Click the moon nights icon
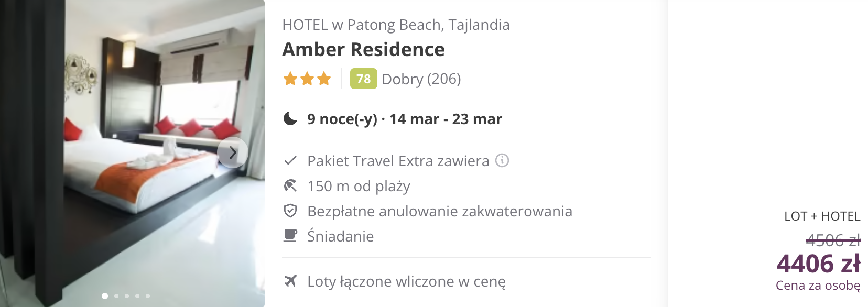 point(290,118)
